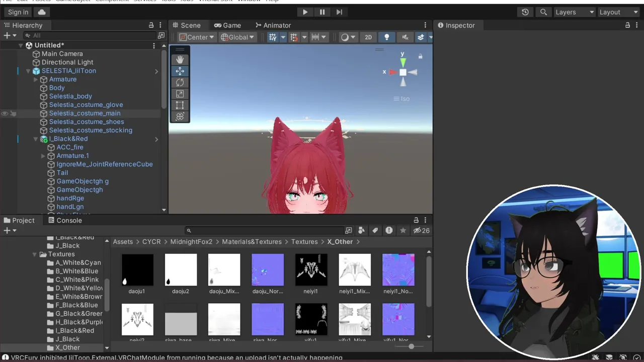Image resolution: width=644 pixels, height=362 pixels.
Task: Toggle 2D scene view mode
Action: click(368, 37)
